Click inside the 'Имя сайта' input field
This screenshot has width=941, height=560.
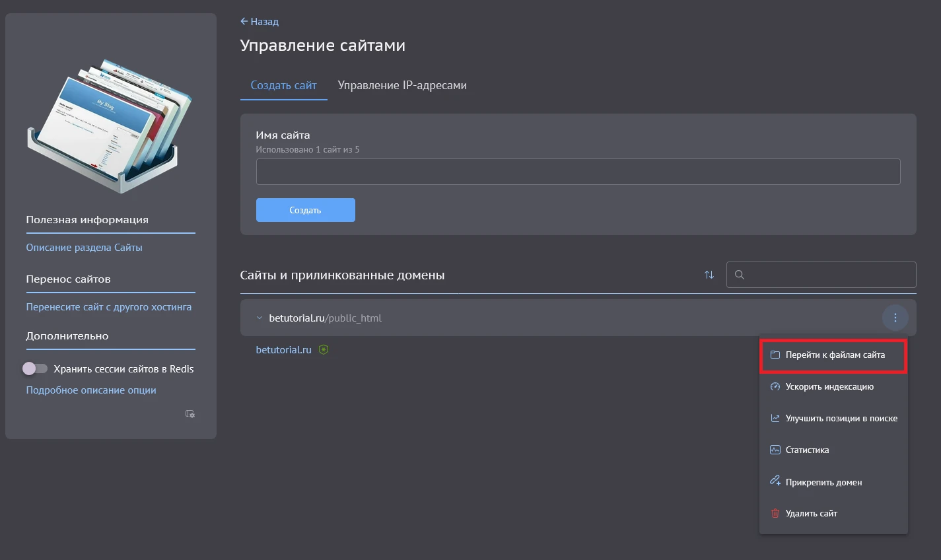tap(578, 171)
